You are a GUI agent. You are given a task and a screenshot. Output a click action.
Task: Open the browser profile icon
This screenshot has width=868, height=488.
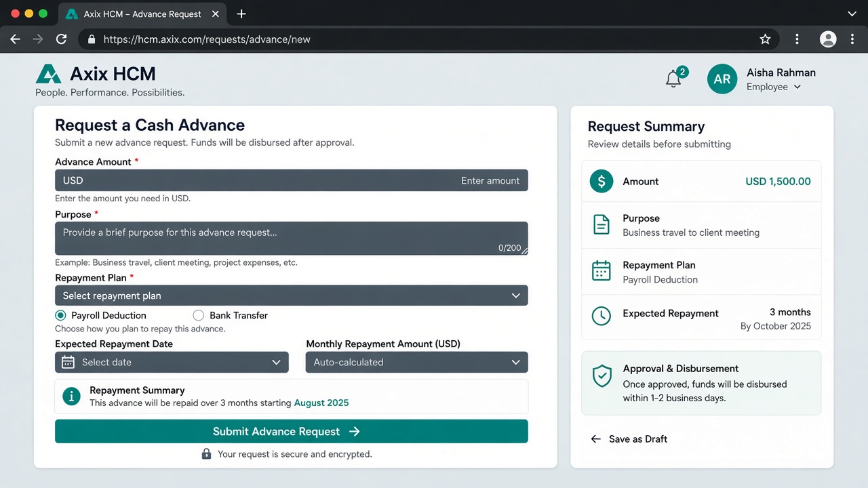click(828, 39)
